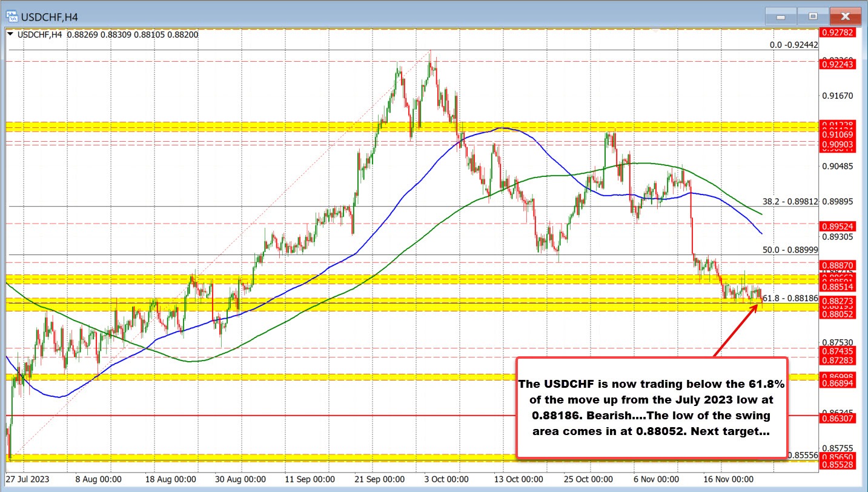The width and height of the screenshot is (868, 492).
Task: Select the candlestick high near 3 Oct 00:00
Action: coord(431,56)
